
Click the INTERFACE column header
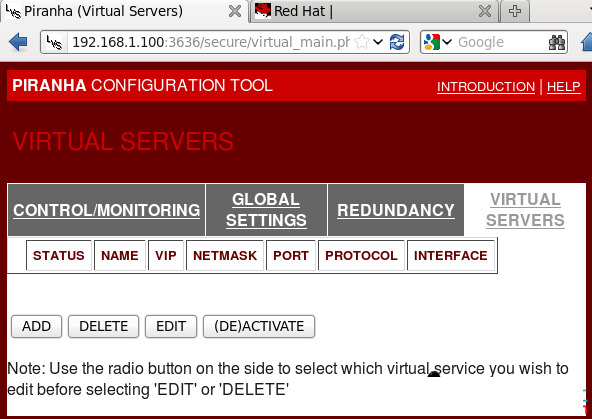[x=451, y=256]
